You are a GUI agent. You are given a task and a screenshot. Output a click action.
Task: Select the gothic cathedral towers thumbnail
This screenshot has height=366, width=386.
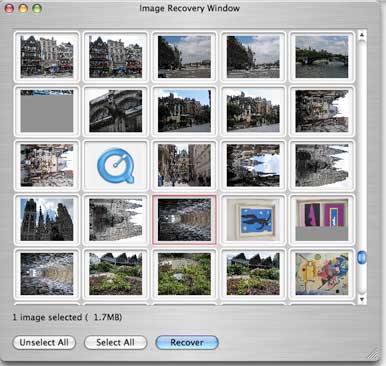point(47,220)
